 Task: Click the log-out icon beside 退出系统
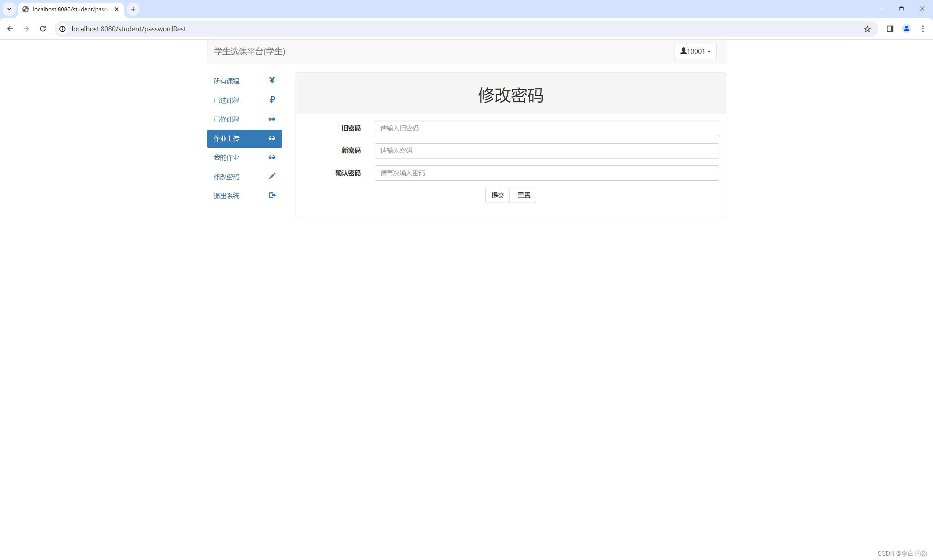coord(272,195)
